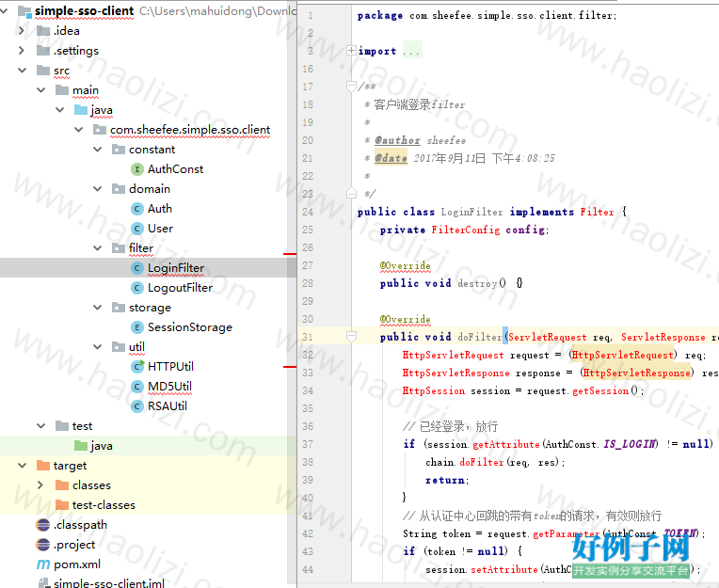Click the Auth class icon
Screen dimensions: 719x588
[137, 209]
